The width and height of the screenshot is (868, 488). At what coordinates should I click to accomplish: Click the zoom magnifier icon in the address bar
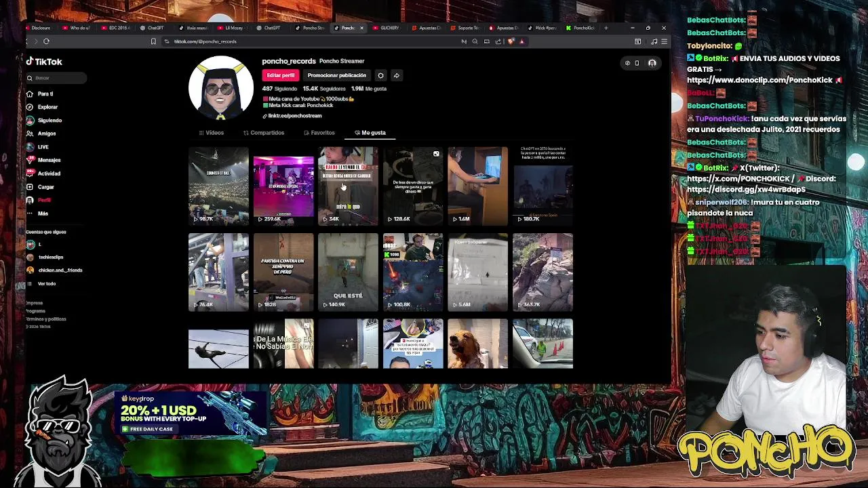[x=475, y=41]
